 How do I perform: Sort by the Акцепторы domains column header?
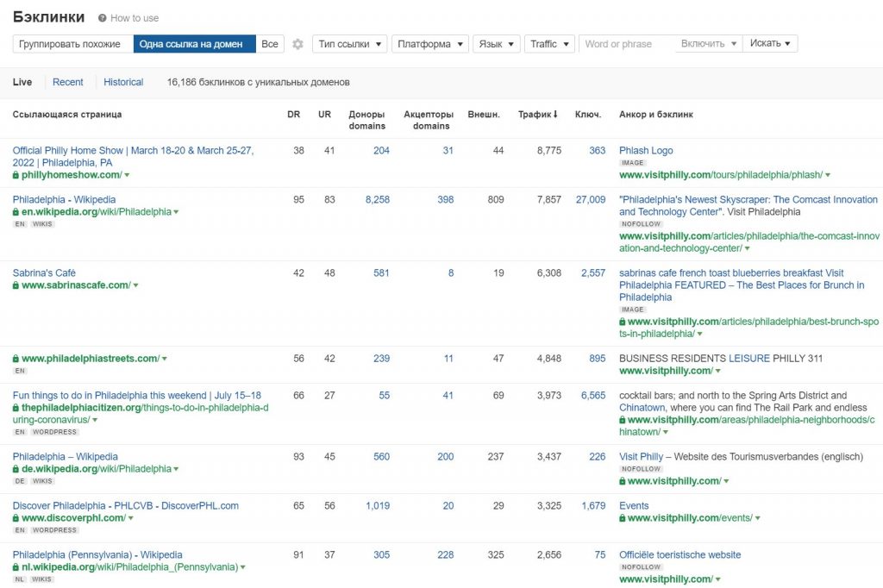point(429,120)
